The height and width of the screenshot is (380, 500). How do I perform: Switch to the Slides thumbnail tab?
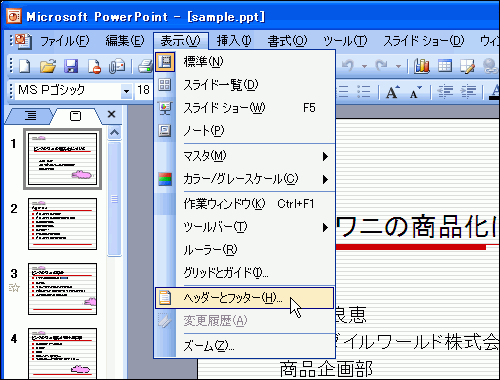click(75, 115)
